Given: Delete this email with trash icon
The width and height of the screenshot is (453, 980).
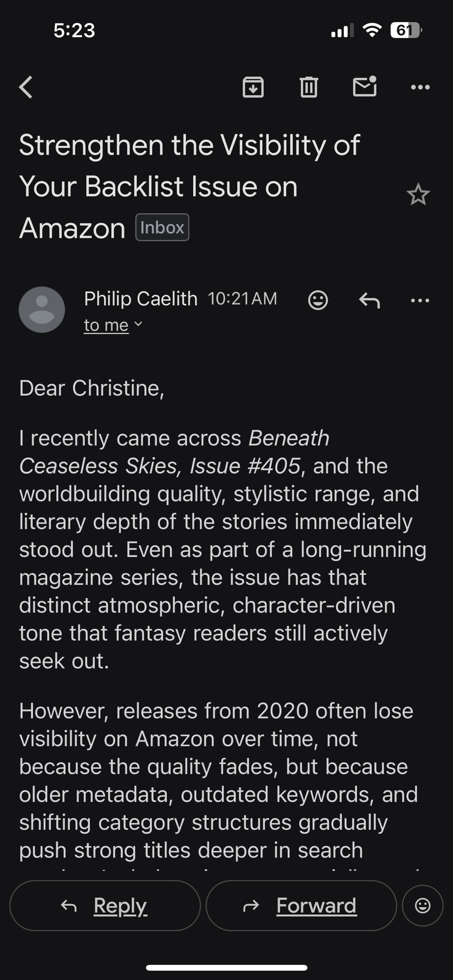Looking at the screenshot, I should point(308,87).
